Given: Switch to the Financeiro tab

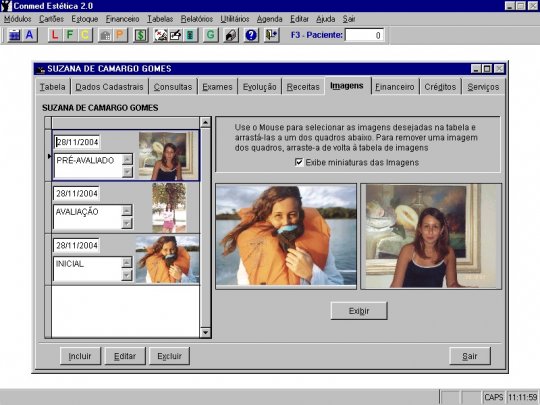Looking at the screenshot, I should click(x=395, y=87).
